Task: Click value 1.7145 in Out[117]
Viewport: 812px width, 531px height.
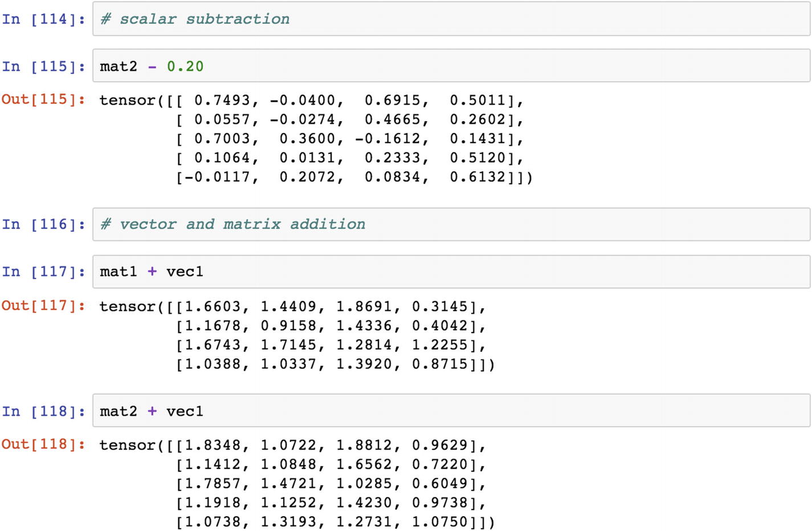Action: coord(288,344)
